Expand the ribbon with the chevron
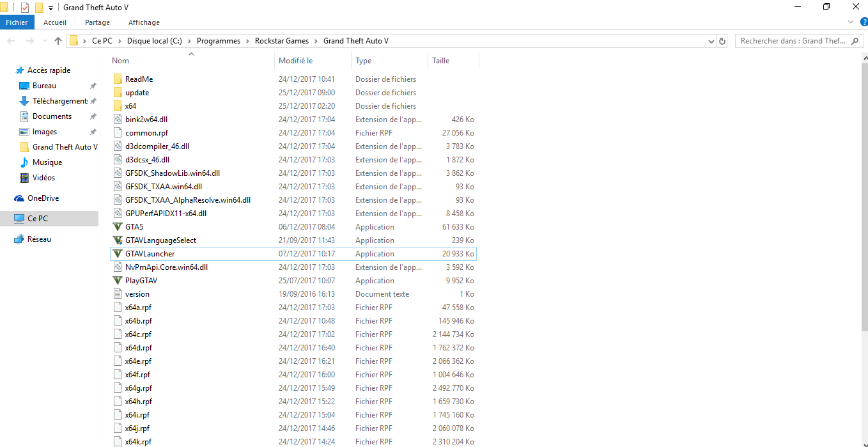The image size is (868, 447). [x=850, y=22]
